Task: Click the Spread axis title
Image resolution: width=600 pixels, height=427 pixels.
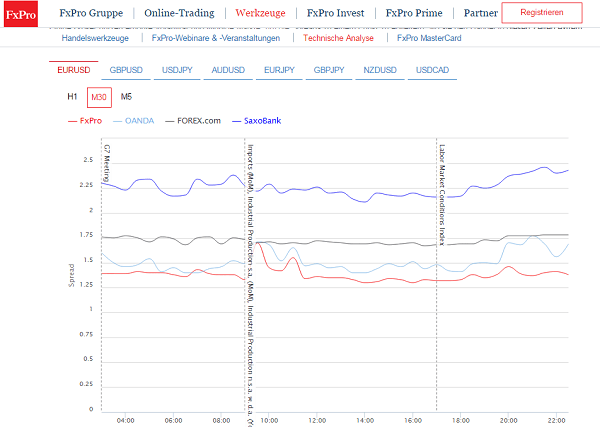Action: (72, 275)
